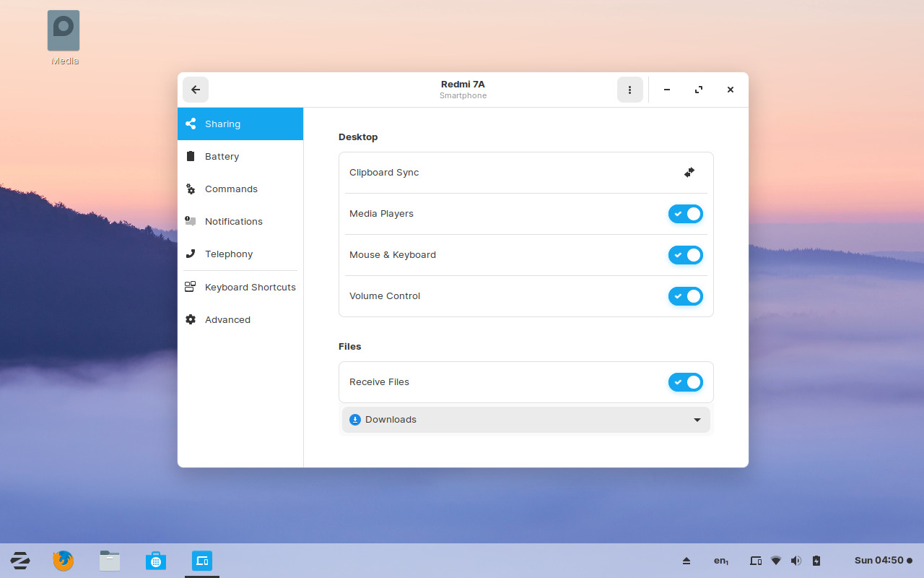This screenshot has height=578, width=924.
Task: Click the Keyboard Shortcuts icon
Action: click(x=191, y=286)
